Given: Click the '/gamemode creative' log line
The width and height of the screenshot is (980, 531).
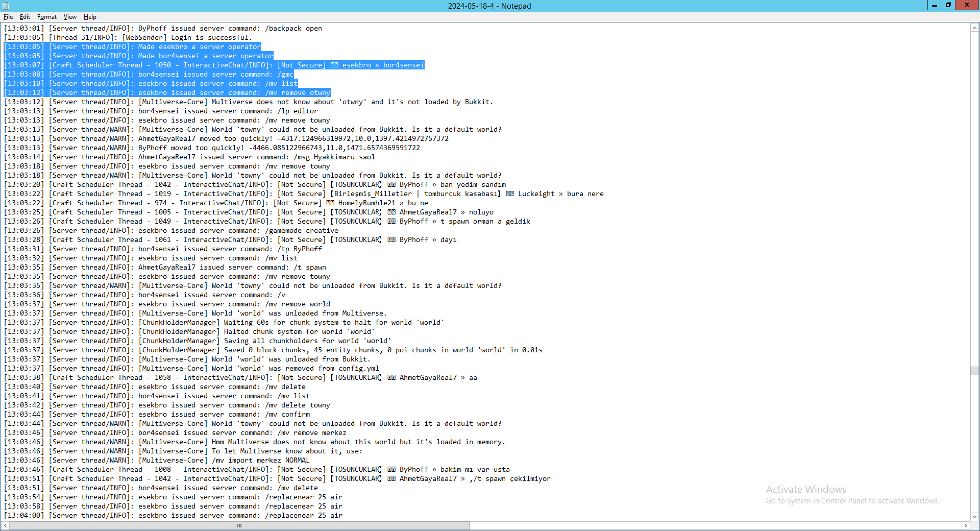Looking at the screenshot, I should (x=171, y=231).
